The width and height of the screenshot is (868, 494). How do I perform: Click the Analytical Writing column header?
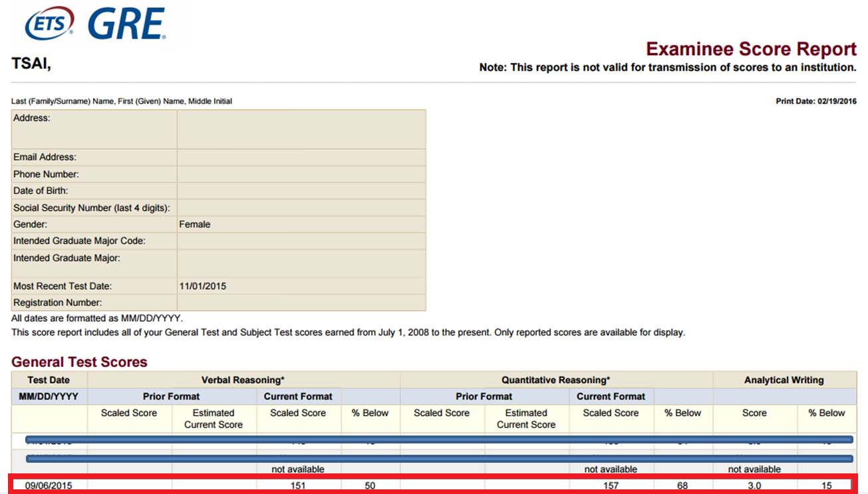[x=784, y=380]
